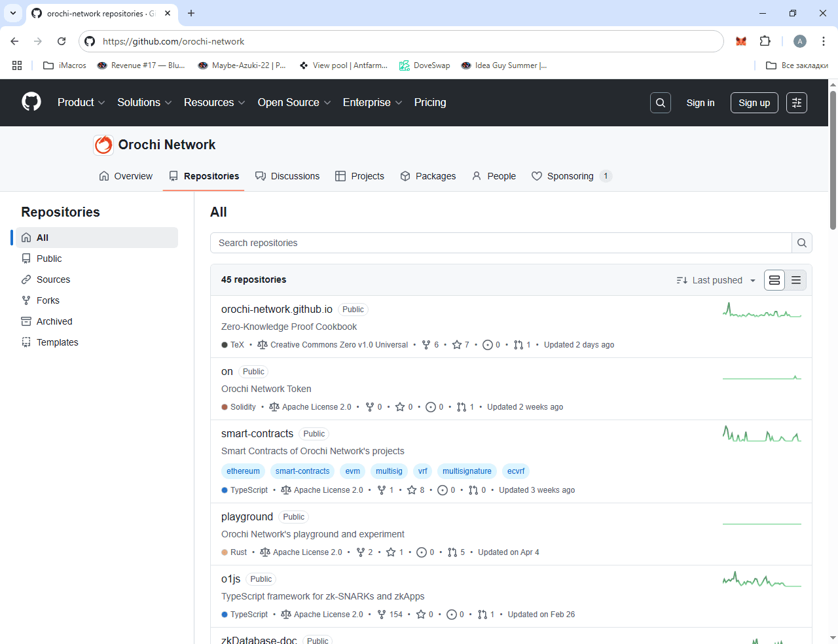Click the vrf topic tag
838x644 pixels.
(423, 471)
